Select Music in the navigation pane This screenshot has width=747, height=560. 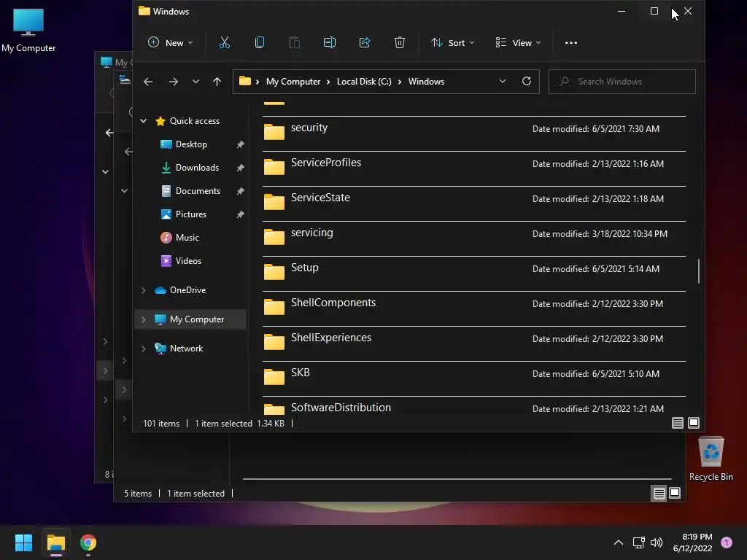(x=187, y=238)
